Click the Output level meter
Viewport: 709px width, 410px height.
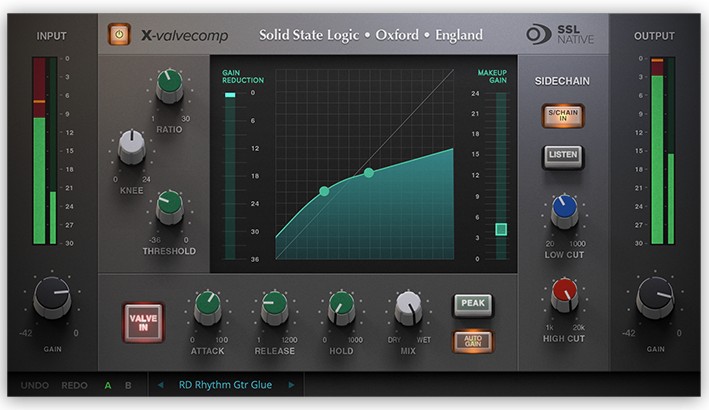point(662,151)
